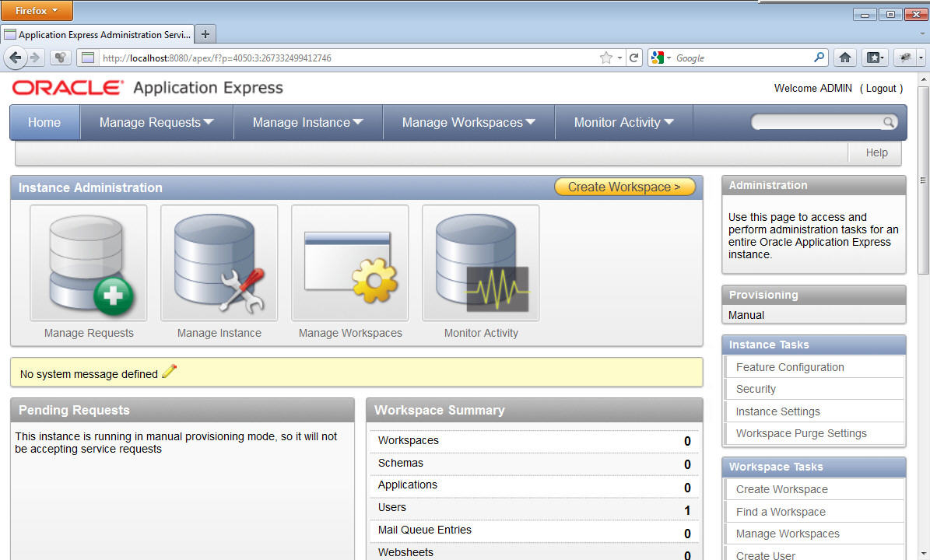930x560 pixels.
Task: Click the search magnifier in the navigation bar
Action: 889,122
